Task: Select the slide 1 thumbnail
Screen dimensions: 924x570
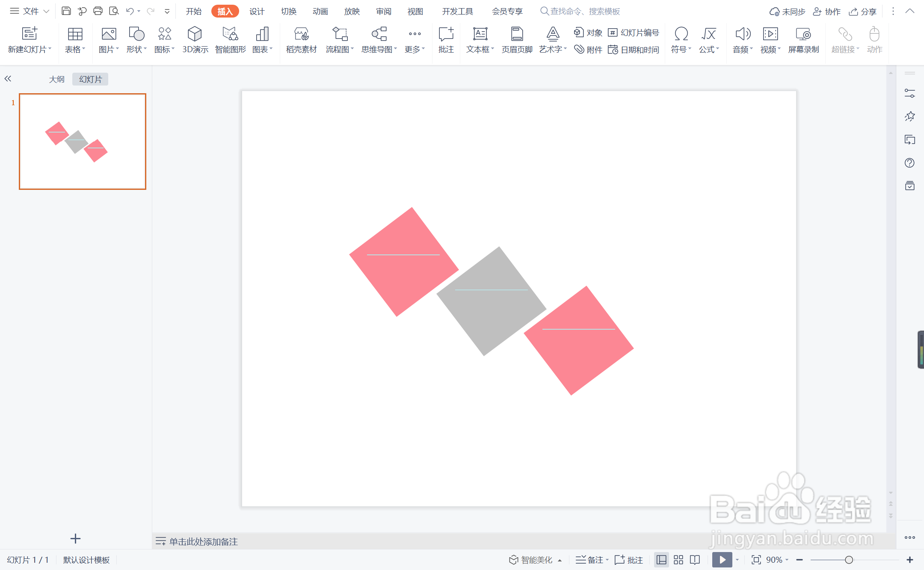Action: [83, 142]
